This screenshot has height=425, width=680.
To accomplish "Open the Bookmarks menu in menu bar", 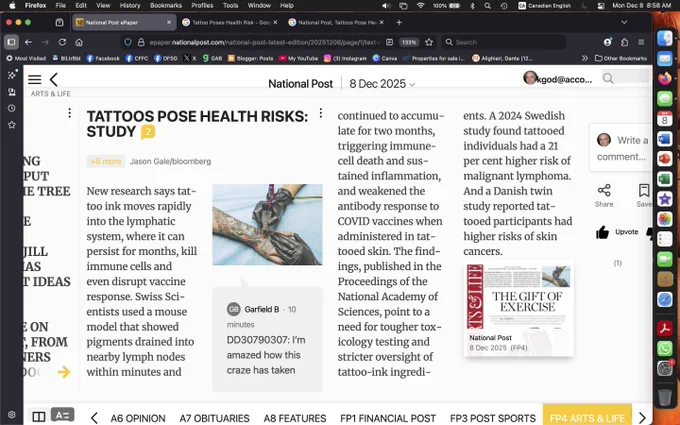I will point(166,6).
